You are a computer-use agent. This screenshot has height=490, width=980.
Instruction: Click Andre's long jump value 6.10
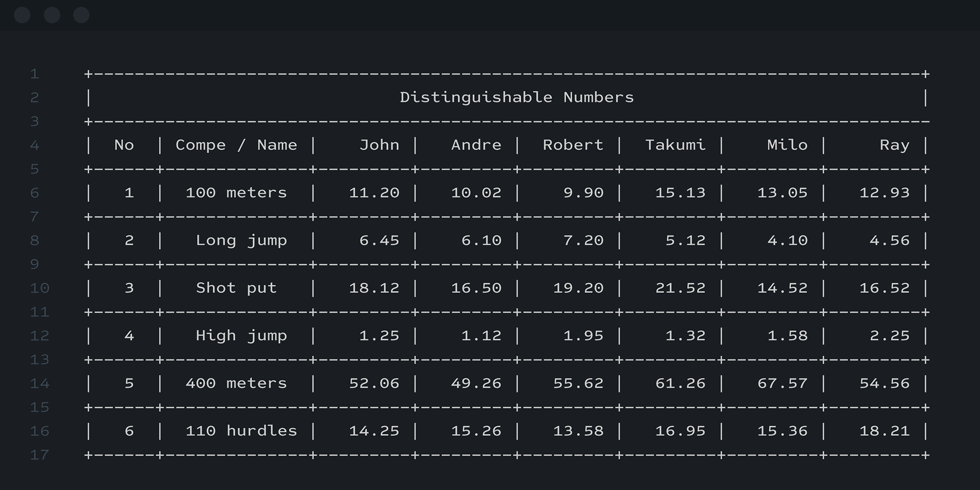point(481,240)
